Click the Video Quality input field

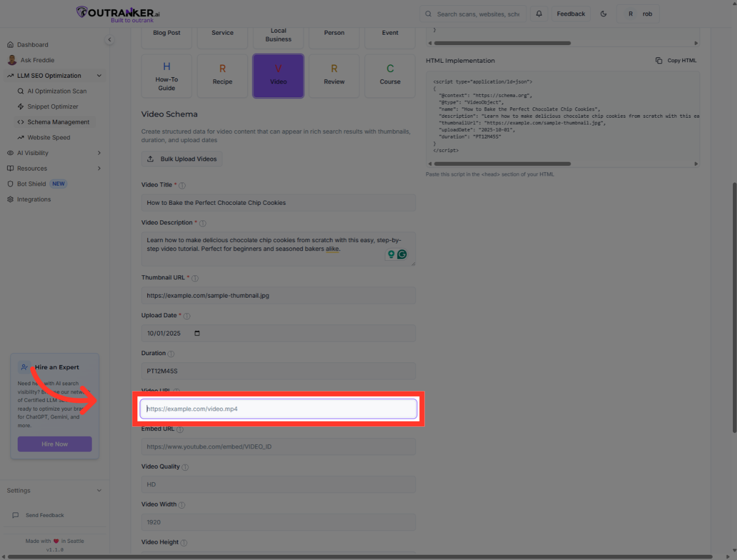279,485
